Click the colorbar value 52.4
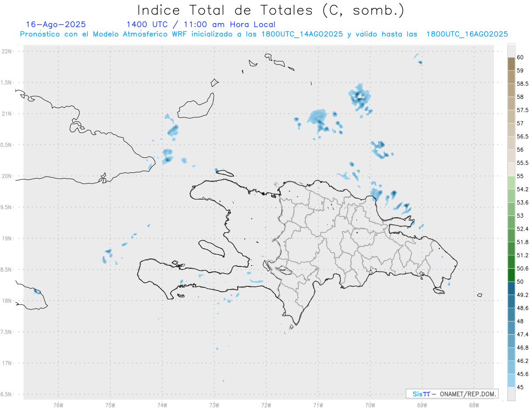 click(522, 229)
